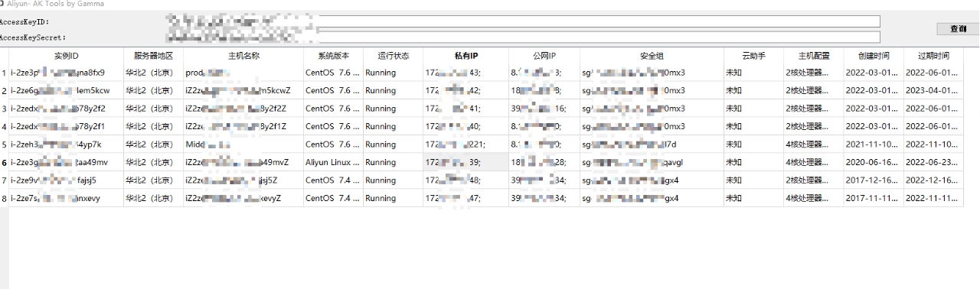
Task: Select row header number 8
Action: tap(5, 198)
